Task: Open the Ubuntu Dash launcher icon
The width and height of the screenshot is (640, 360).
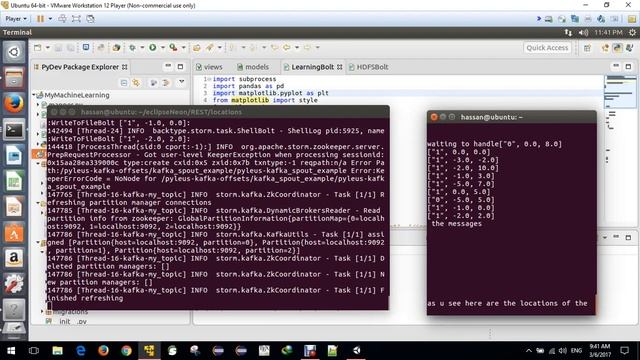Action: tap(14, 52)
